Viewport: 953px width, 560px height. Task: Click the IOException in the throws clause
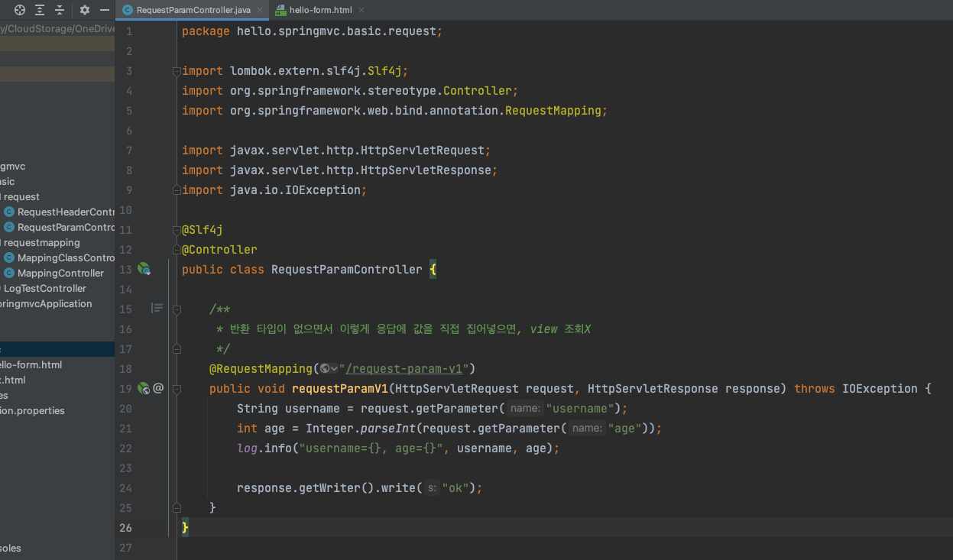point(880,388)
